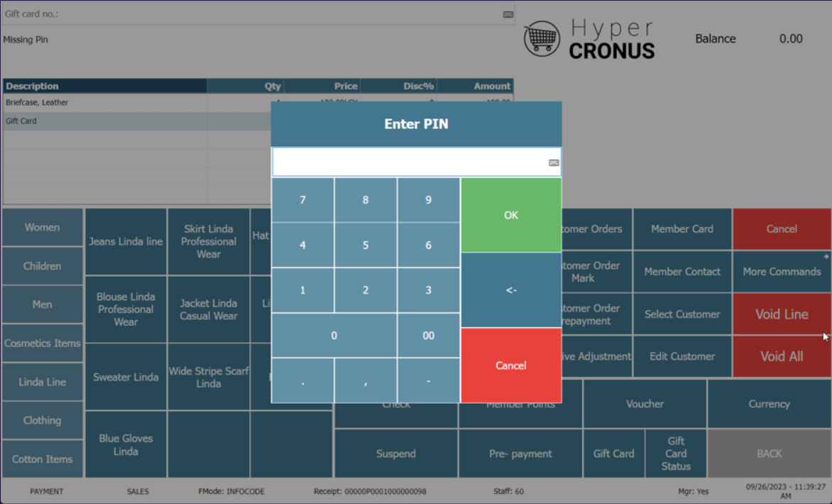This screenshot has width=832, height=504.
Task: Open Linda Line category
Action: [x=43, y=382]
